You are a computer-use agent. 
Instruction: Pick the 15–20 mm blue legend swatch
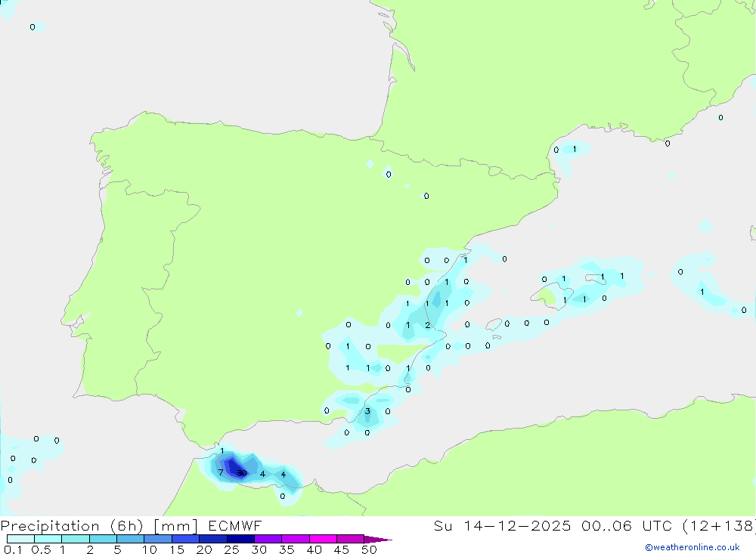tap(186, 539)
